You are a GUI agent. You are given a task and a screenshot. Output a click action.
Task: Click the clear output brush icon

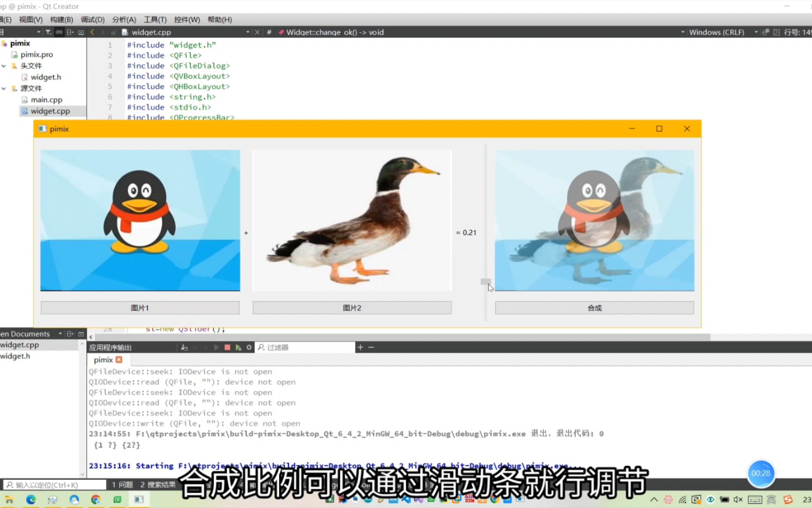[184, 347]
